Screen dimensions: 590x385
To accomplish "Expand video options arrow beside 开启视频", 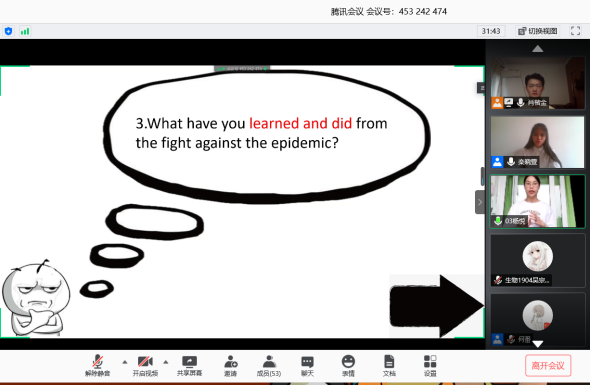I will pyautogui.click(x=166, y=362).
